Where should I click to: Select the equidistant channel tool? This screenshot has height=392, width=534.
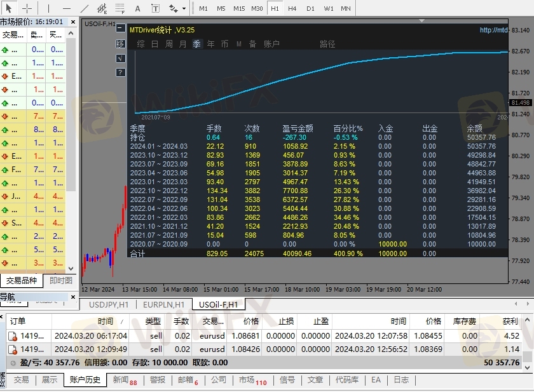coord(102,8)
